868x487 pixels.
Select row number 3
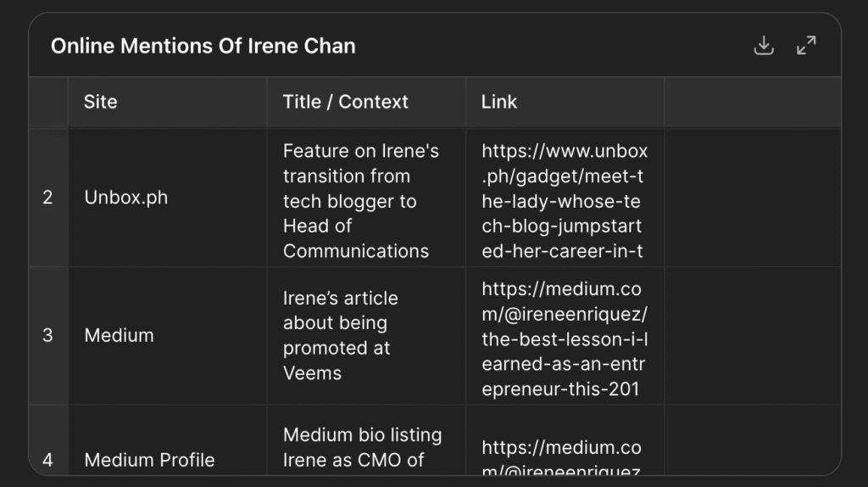click(47, 335)
